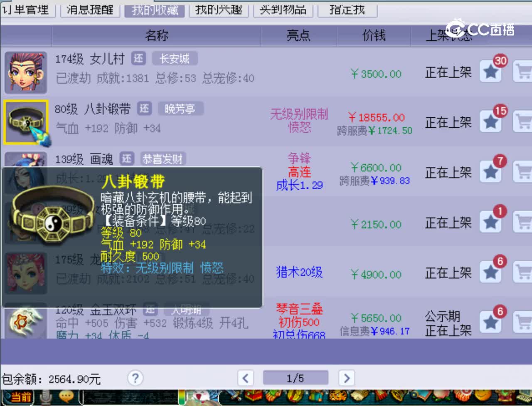The height and width of the screenshot is (406, 532).
Task: Click 长安城 server tag
Action: coord(175,59)
